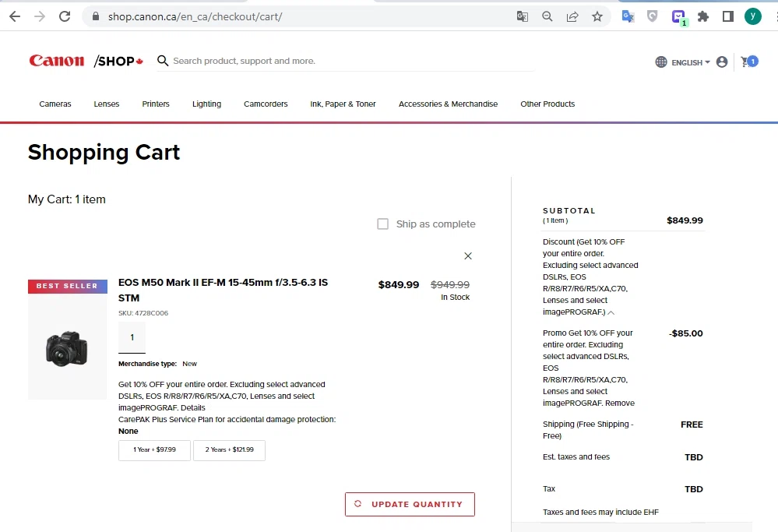Click the EOS M50 Mark II product title
778x532 pixels.
pos(223,290)
